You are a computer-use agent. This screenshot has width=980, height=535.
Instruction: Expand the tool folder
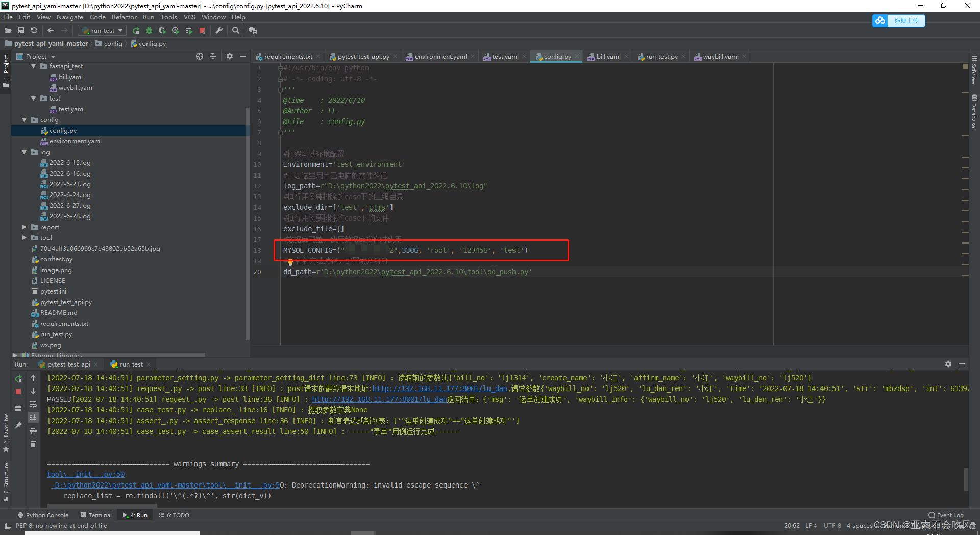click(x=24, y=238)
